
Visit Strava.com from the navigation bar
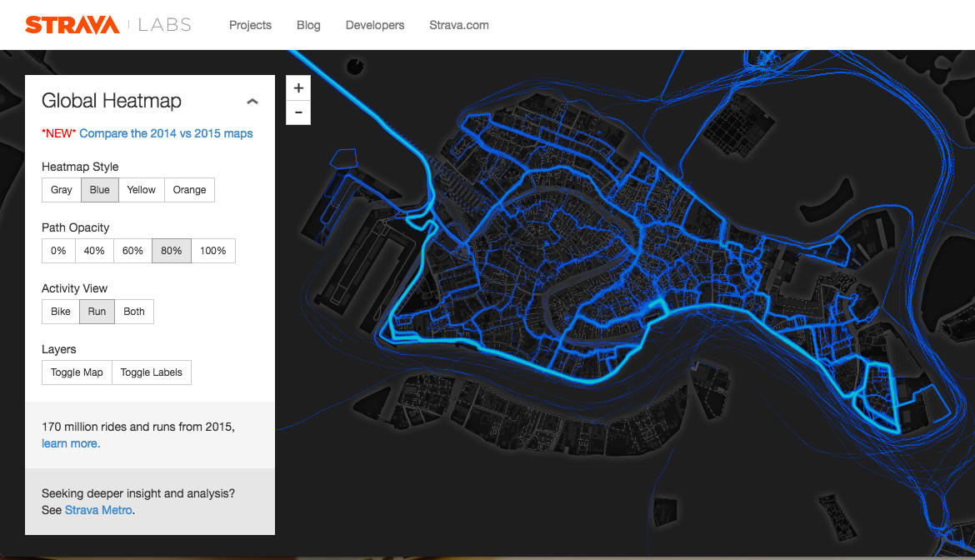coord(459,25)
